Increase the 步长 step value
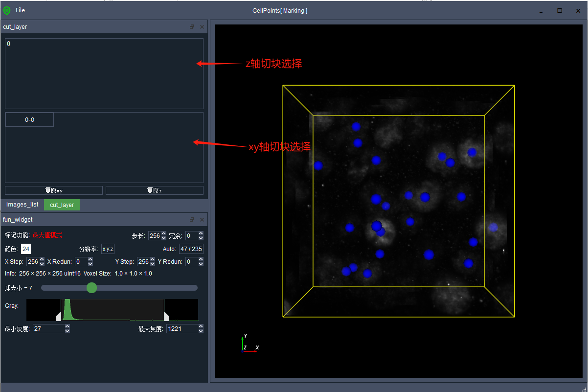 [163, 233]
